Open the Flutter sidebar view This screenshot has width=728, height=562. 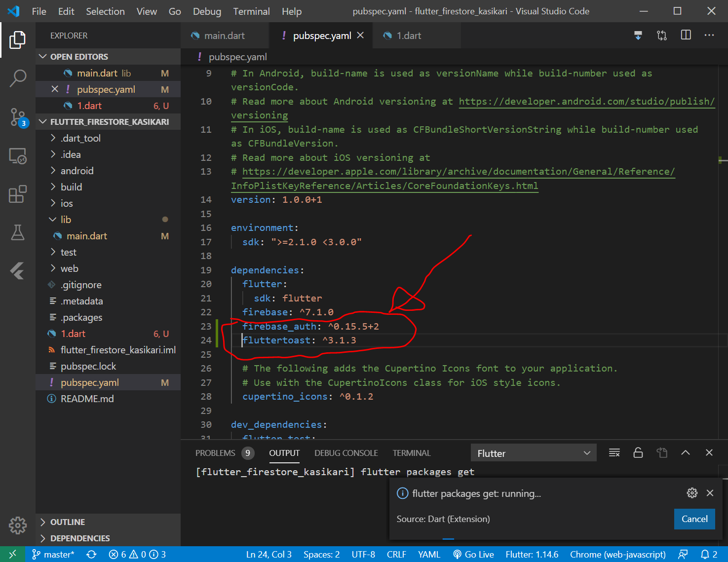click(18, 271)
